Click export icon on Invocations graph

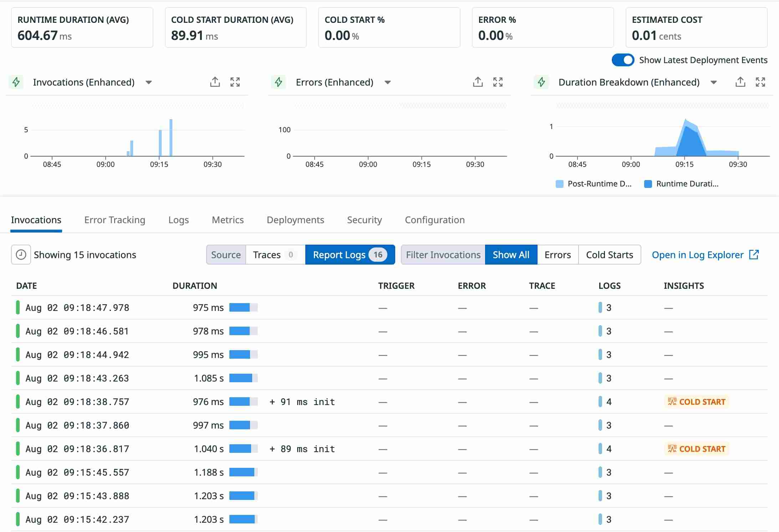(215, 82)
